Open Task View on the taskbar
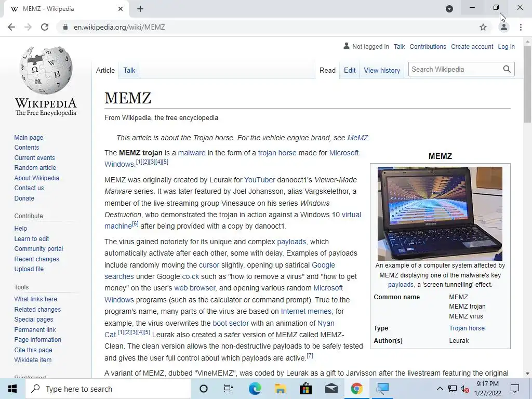Screen dimensions: 532x399 coord(229,389)
